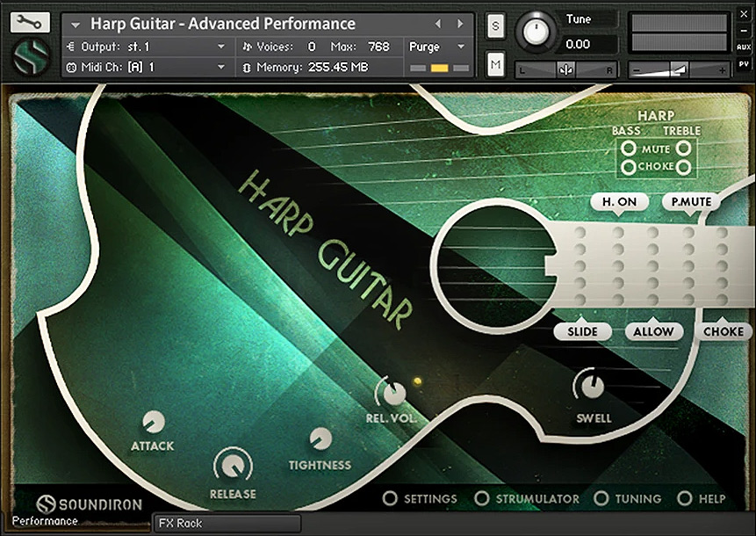Adjust the Tune knob
This screenshot has height=536, width=756.
535,33
